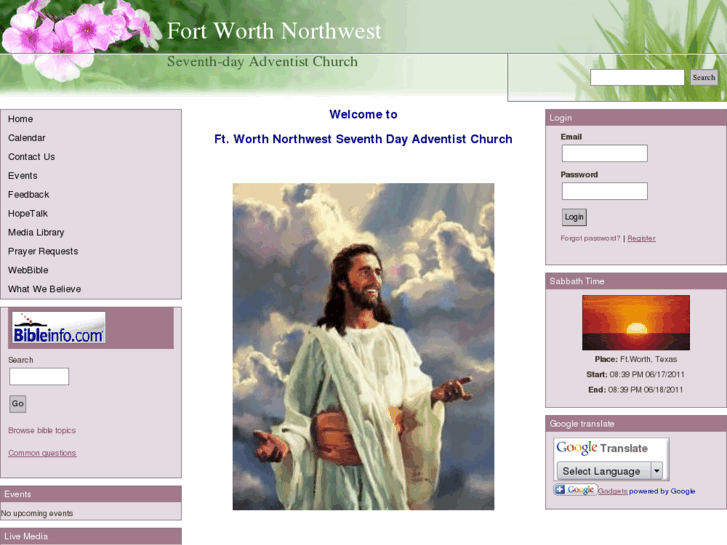Open the WebBible link
This screenshot has width=727, height=545.
click(28, 270)
